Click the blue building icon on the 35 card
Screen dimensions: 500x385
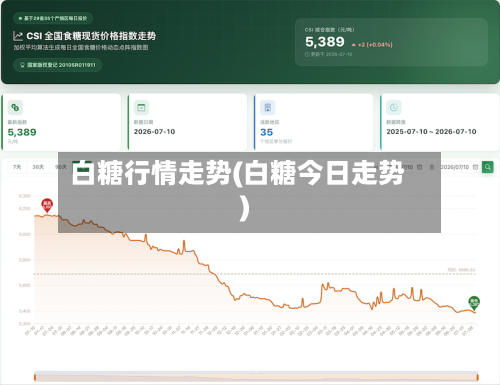[267, 107]
